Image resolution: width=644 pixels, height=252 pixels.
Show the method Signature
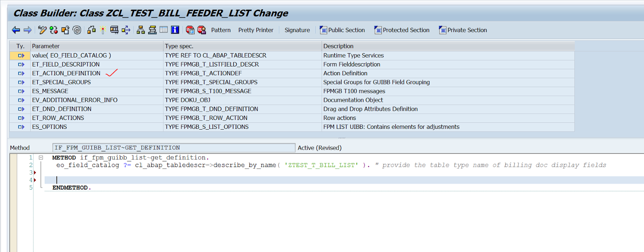click(297, 30)
